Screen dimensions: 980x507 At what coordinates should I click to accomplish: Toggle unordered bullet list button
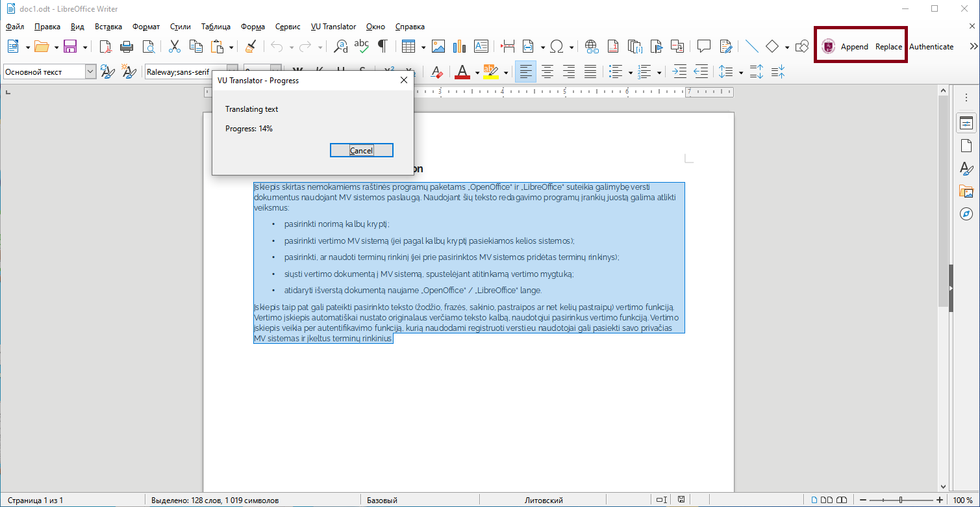coord(616,72)
